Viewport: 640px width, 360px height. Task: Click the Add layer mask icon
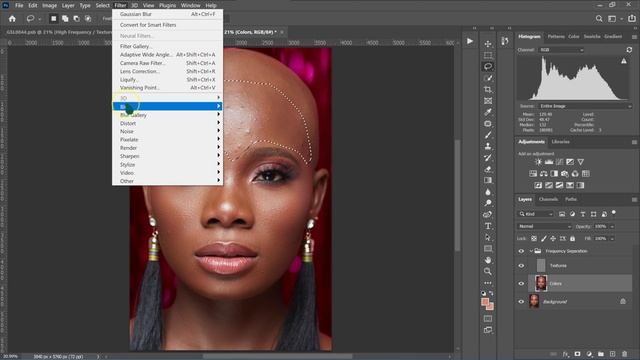pos(577,354)
